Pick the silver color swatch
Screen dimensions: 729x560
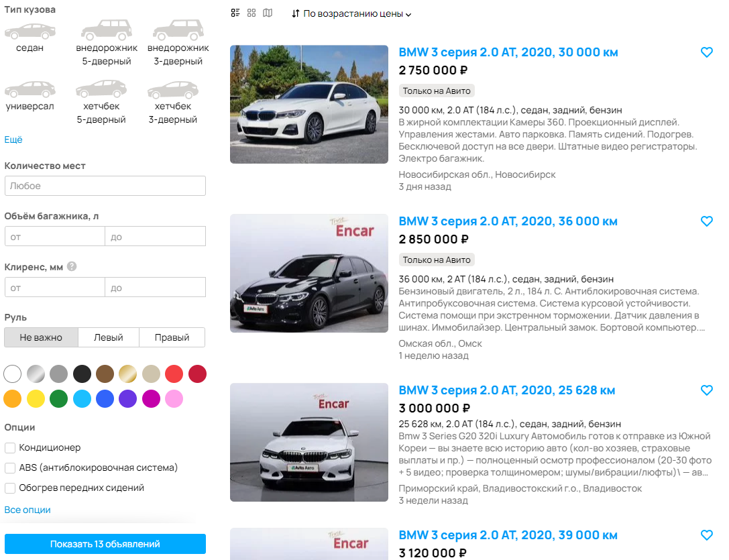point(36,374)
